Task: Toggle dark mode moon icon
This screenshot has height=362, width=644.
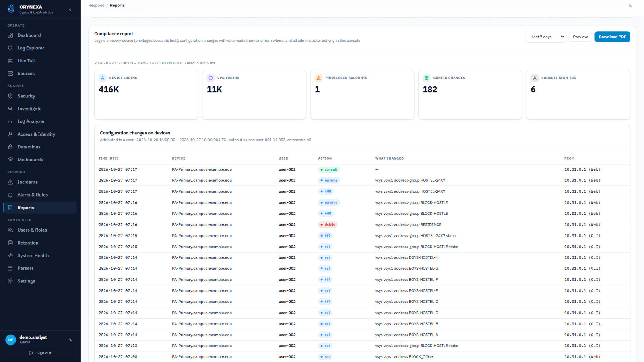Action: (631, 5)
